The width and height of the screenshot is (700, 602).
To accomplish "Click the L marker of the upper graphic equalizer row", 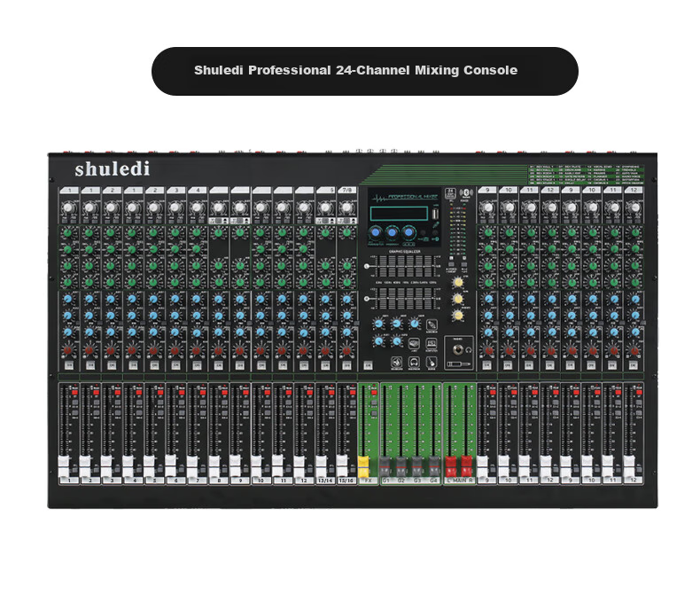I will point(367,267).
